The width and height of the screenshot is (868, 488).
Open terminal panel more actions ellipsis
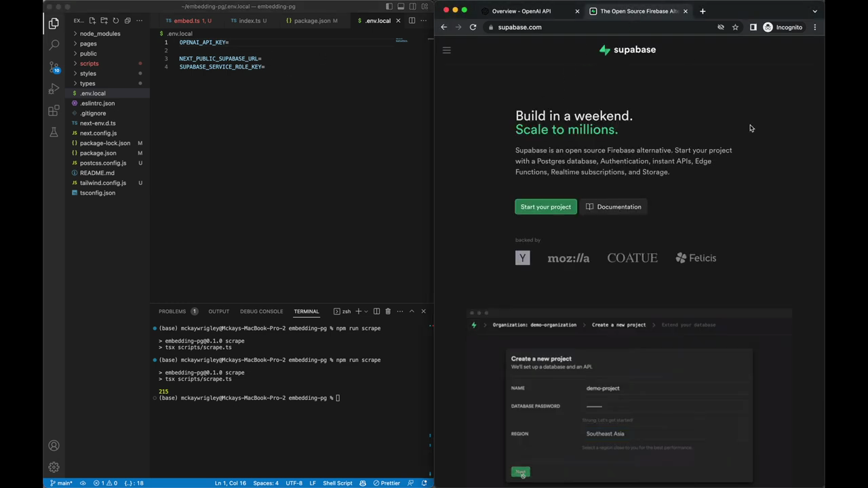point(399,311)
